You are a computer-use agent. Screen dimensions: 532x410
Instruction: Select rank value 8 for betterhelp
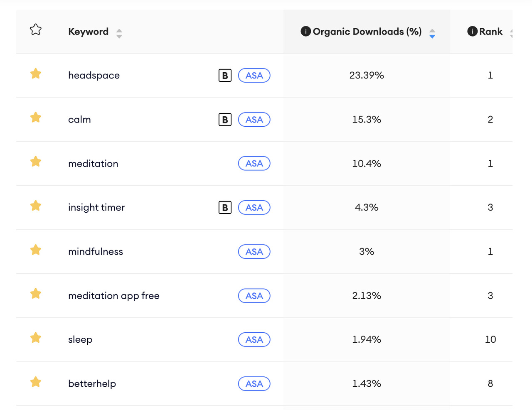click(x=490, y=384)
